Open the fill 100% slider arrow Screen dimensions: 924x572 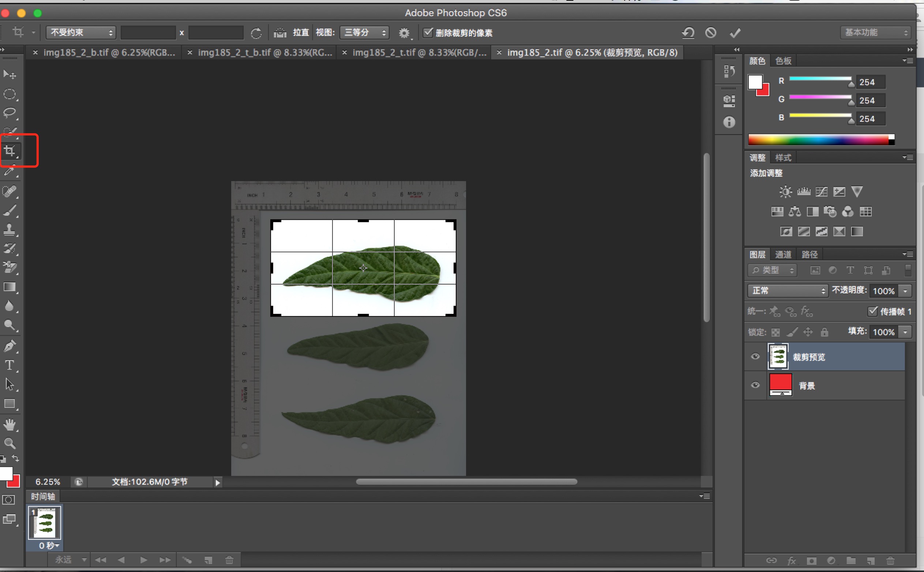click(x=905, y=332)
